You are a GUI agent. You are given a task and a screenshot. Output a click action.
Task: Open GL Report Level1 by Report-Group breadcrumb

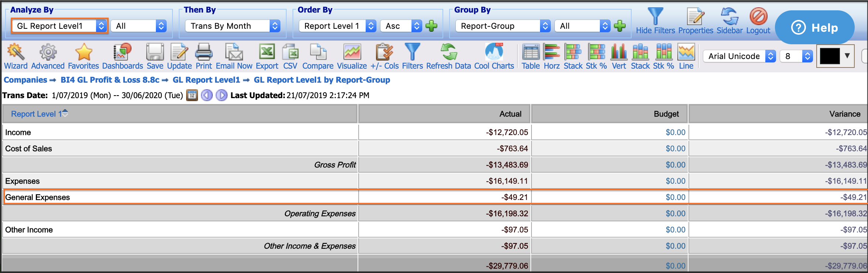point(322,80)
